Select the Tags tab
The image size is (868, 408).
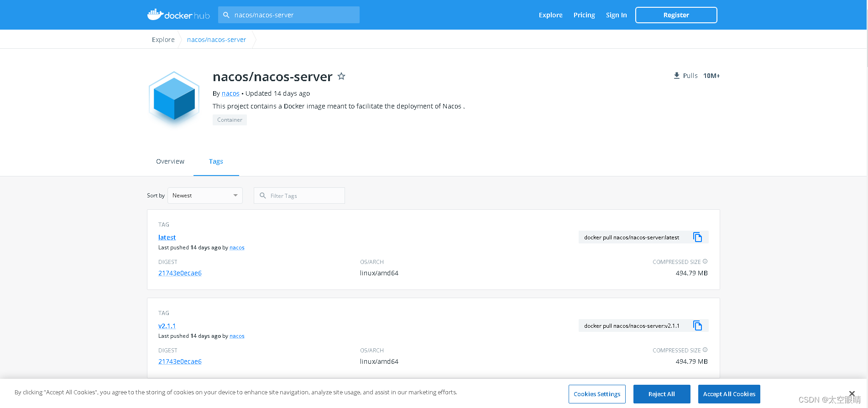[216, 161]
